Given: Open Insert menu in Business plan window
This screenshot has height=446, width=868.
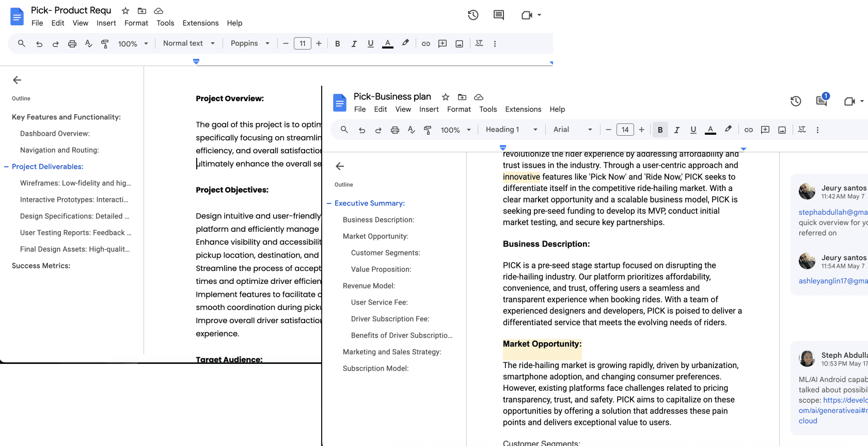Looking at the screenshot, I should [429, 109].
